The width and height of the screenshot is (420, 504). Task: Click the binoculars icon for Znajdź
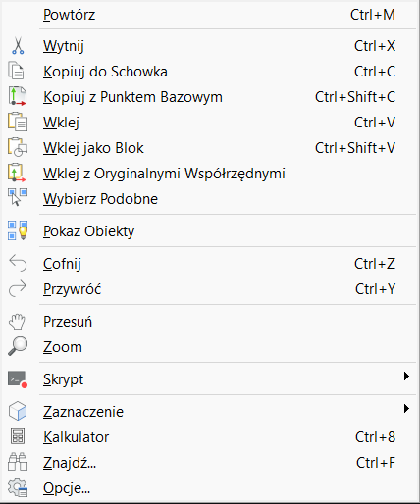coord(18,462)
